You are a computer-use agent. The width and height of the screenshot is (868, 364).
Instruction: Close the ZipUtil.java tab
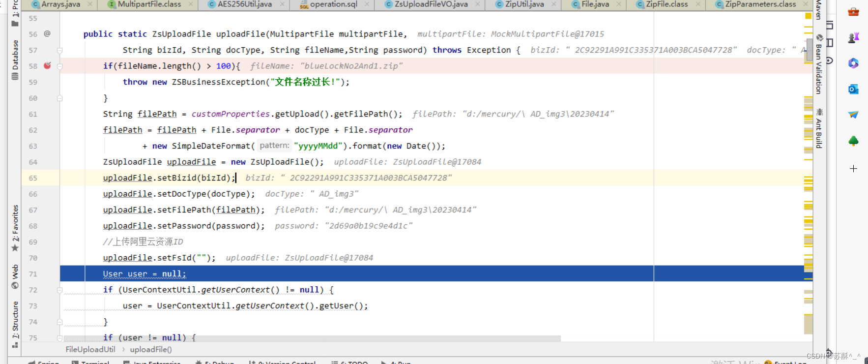[x=554, y=4]
